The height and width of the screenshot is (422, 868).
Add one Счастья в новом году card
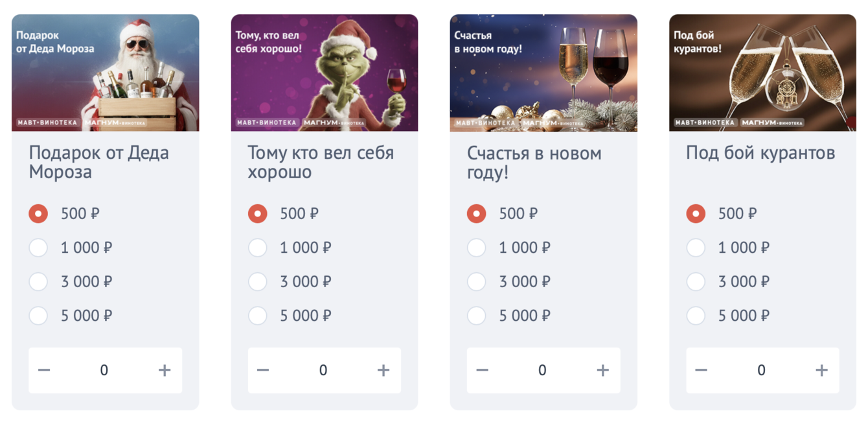click(x=602, y=370)
